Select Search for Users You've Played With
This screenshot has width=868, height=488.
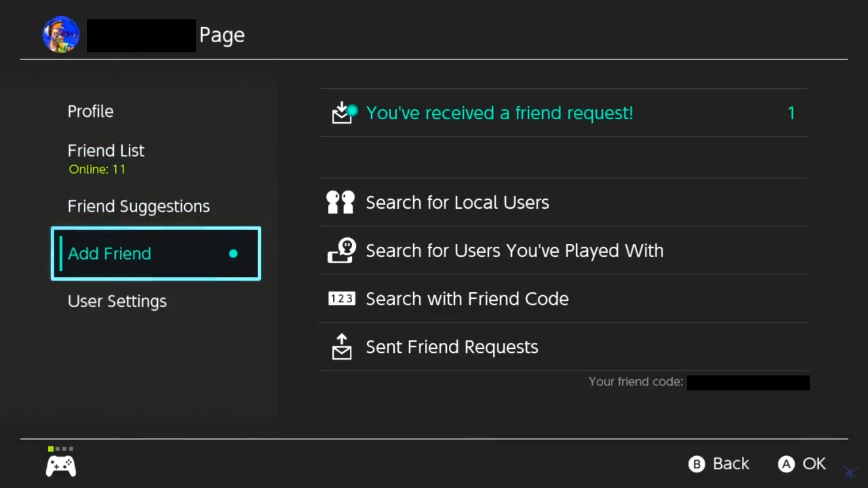(x=514, y=251)
